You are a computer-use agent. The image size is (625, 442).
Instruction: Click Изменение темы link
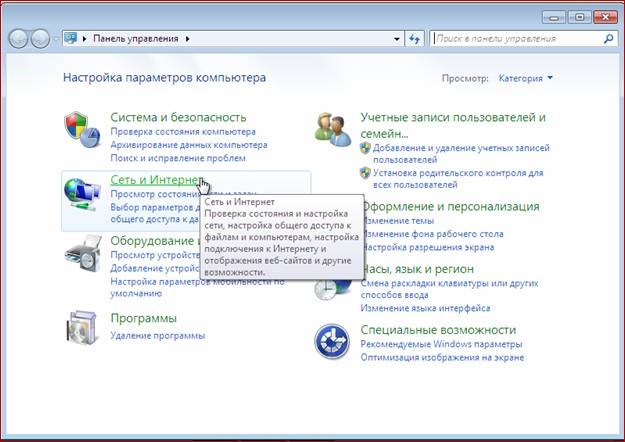tap(399, 221)
